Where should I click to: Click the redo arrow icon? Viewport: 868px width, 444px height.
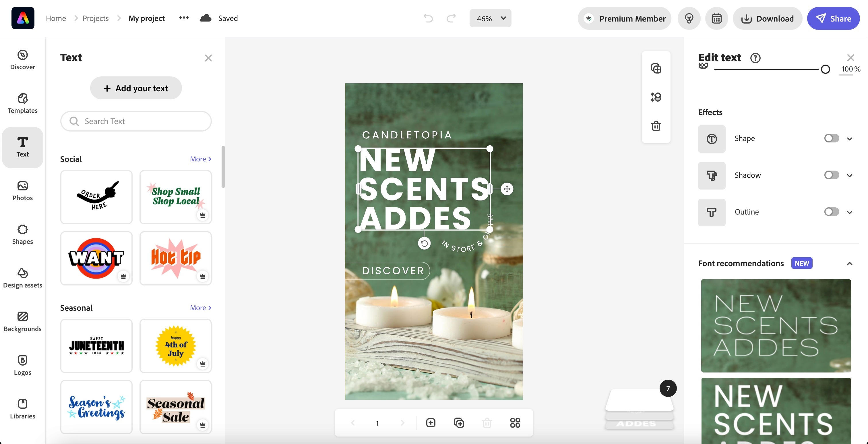[x=451, y=18]
